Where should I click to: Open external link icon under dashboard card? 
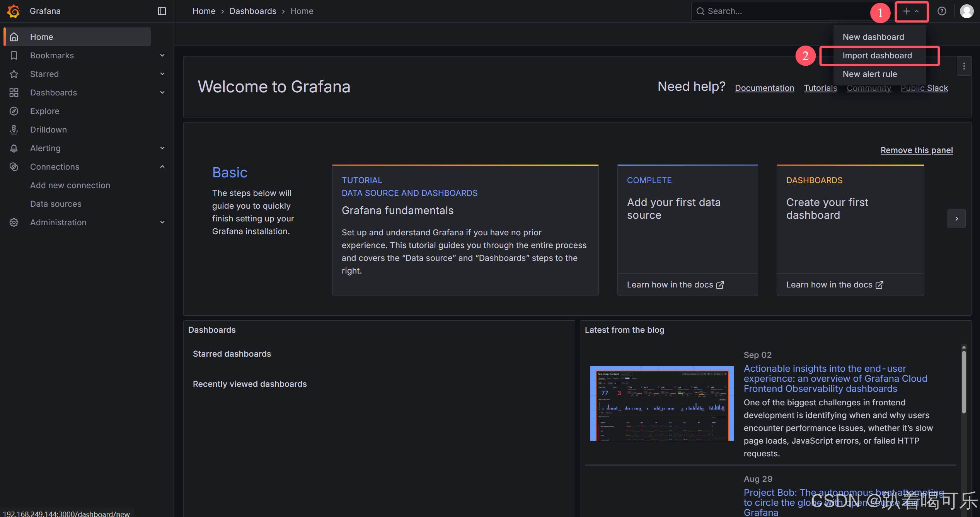tap(879, 285)
